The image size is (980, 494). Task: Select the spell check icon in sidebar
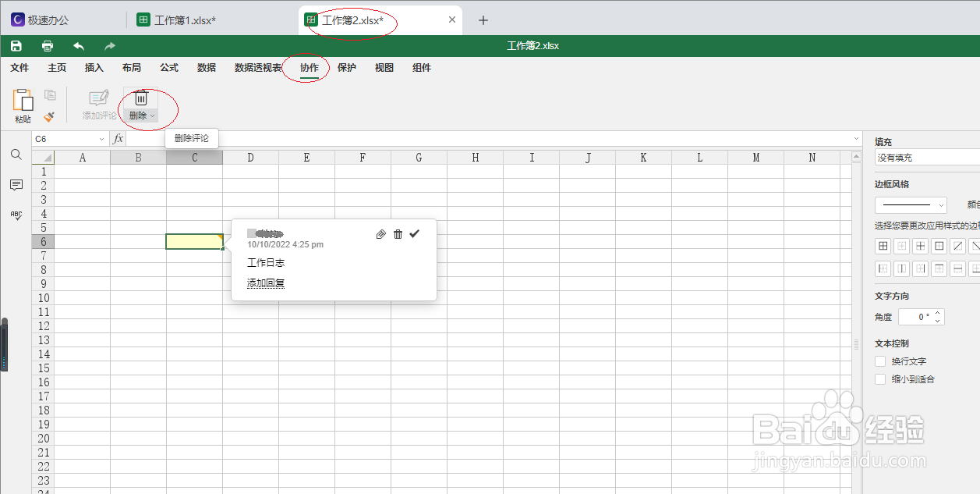(x=16, y=215)
